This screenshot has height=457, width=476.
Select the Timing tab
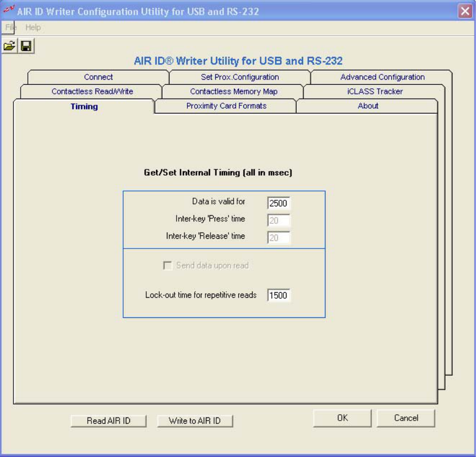pyautogui.click(x=84, y=106)
